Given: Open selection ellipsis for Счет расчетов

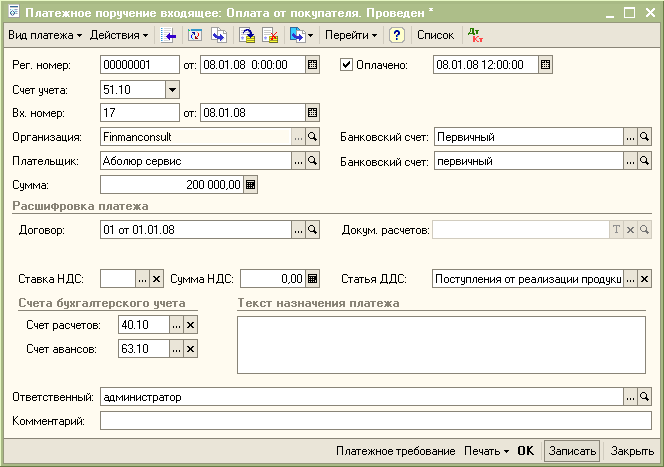Looking at the screenshot, I should [177, 325].
